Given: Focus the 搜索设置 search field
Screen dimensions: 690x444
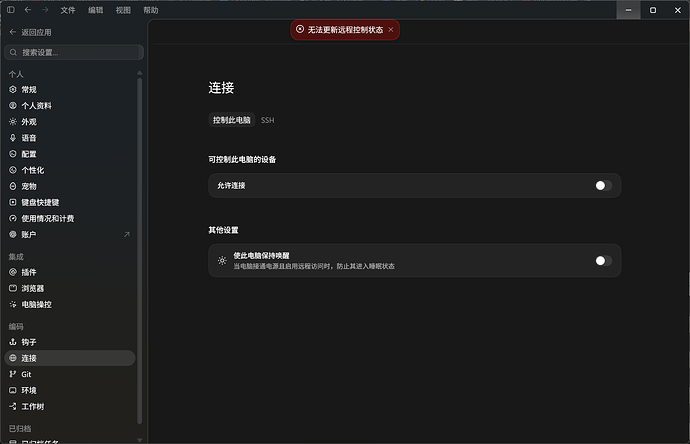Looking at the screenshot, I should pyautogui.click(x=74, y=52).
